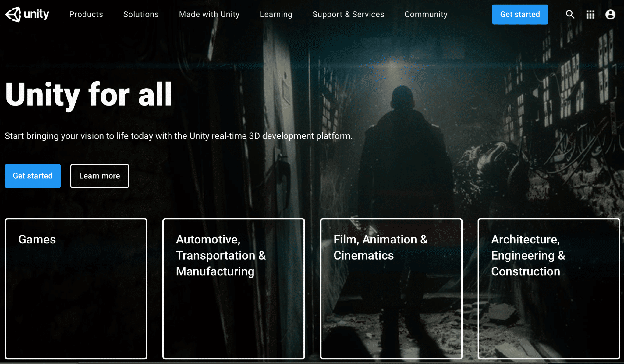
Task: Click the Unity for all heading
Action: pos(89,95)
